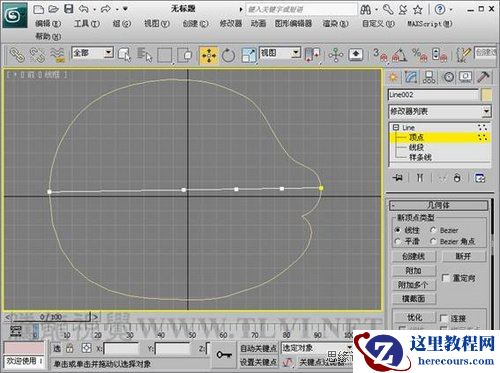Click the Open File folder icon
The height and width of the screenshot is (373, 500).
(x=53, y=9)
